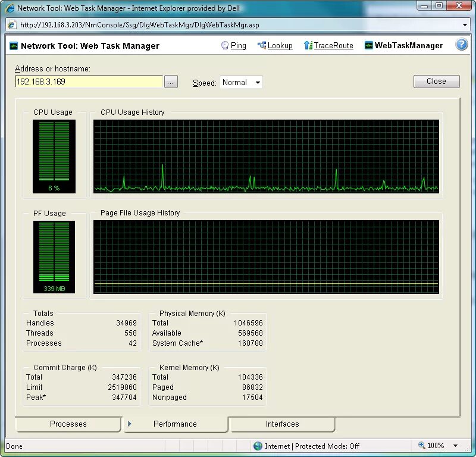Click Physical Memory Total value 1046596

pos(248,323)
